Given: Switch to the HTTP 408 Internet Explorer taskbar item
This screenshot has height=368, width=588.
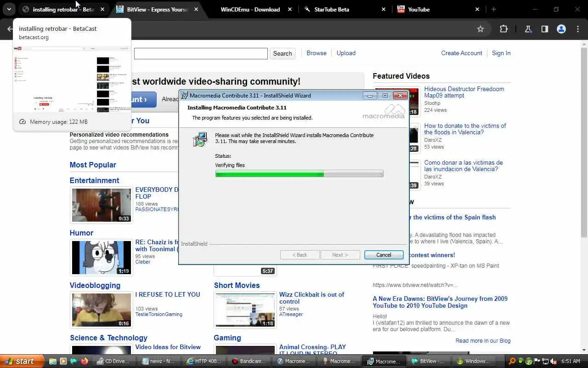Looking at the screenshot, I should click(x=204, y=361).
